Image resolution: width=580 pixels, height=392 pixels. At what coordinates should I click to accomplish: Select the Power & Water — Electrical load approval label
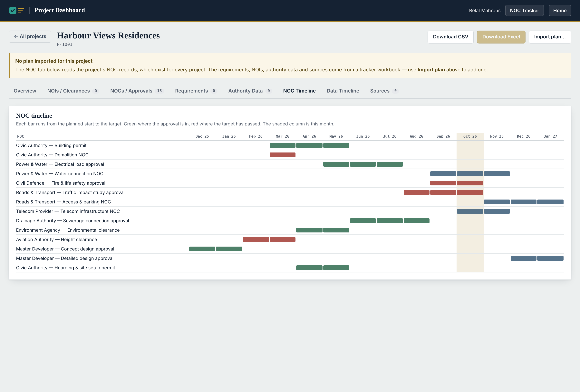pos(60,164)
